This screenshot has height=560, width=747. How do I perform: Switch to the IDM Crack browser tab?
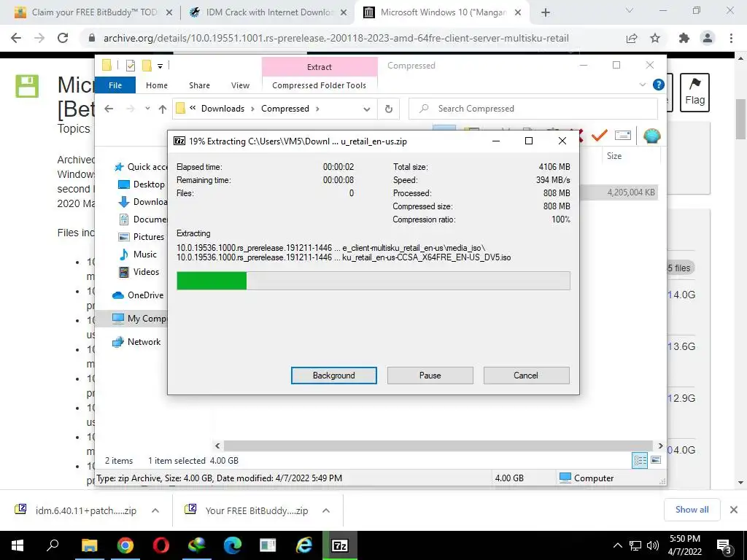pos(269,12)
